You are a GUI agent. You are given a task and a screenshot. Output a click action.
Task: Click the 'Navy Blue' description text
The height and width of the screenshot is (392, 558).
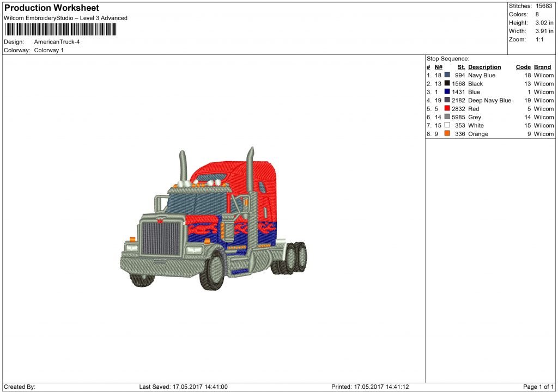point(482,76)
